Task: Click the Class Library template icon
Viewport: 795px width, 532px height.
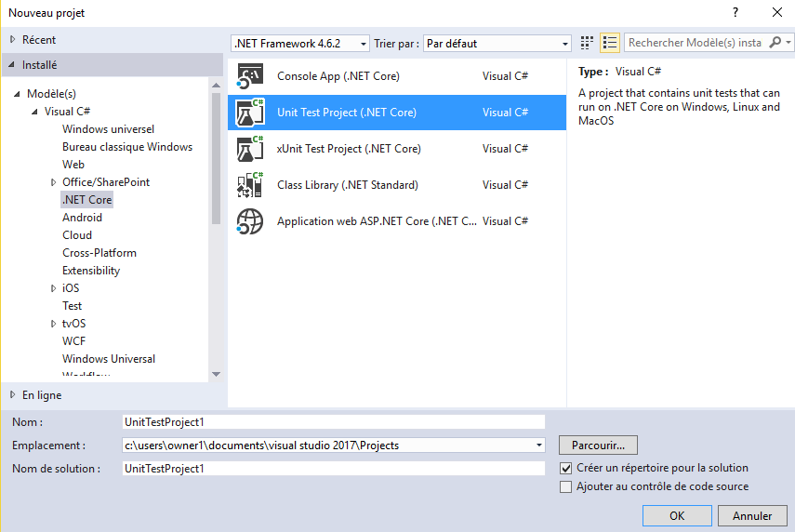Action: click(250, 185)
